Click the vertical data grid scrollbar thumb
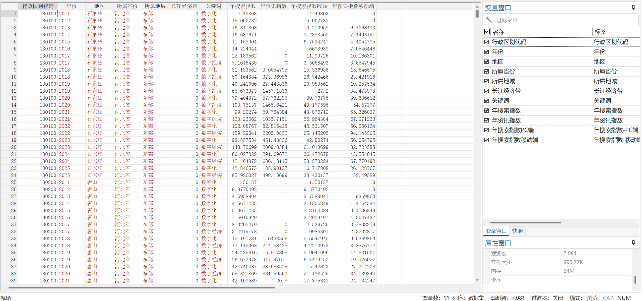This screenshot has height=301, width=644. (477, 14)
